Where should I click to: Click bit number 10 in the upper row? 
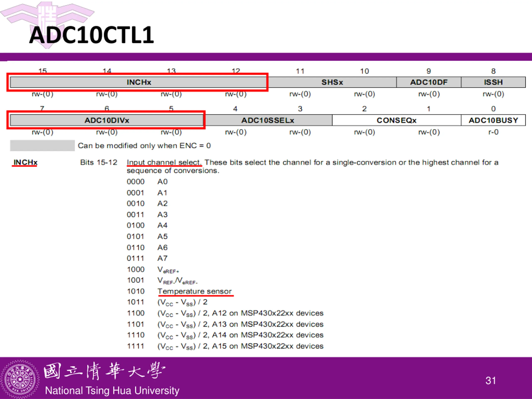click(x=364, y=71)
